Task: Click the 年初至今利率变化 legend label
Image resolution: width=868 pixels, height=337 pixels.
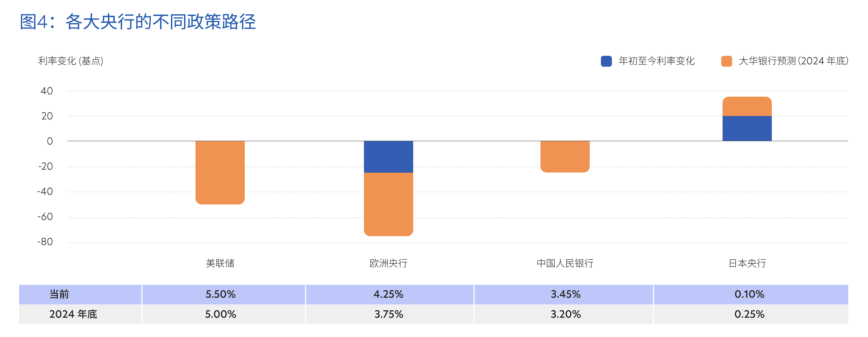Action: (x=656, y=61)
